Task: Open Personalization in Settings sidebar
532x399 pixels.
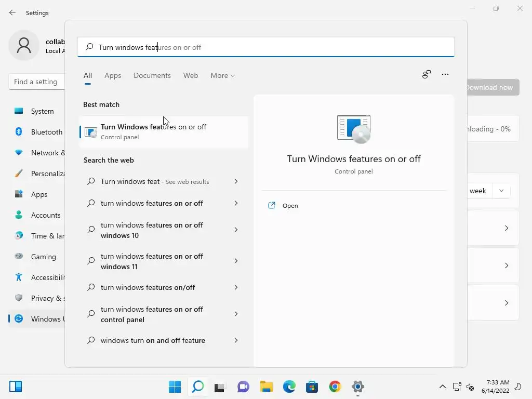Action: [x=37, y=174]
